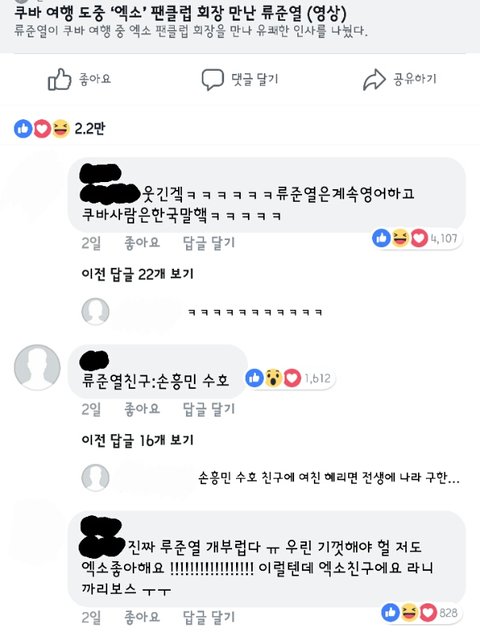Open reactions with 4,107 count on first comment
Image resolution: width=480 pixels, height=636 pixels.
416,238
